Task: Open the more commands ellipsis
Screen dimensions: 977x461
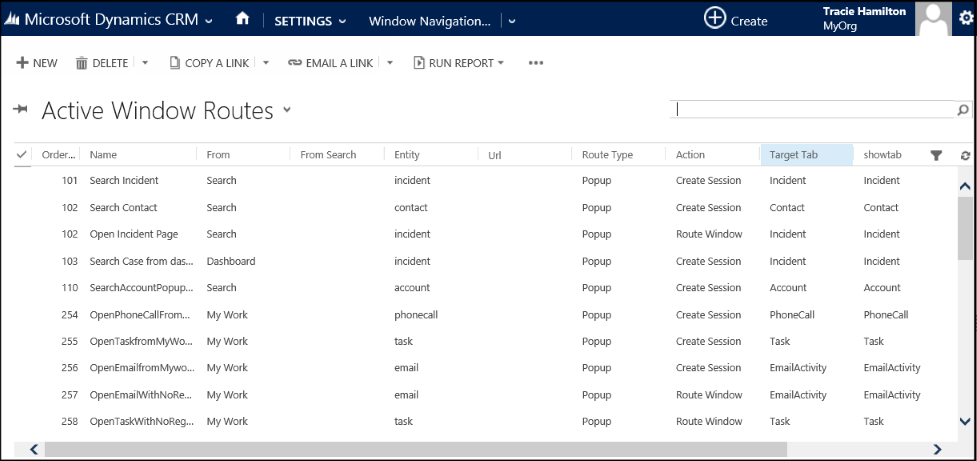Action: tap(536, 63)
